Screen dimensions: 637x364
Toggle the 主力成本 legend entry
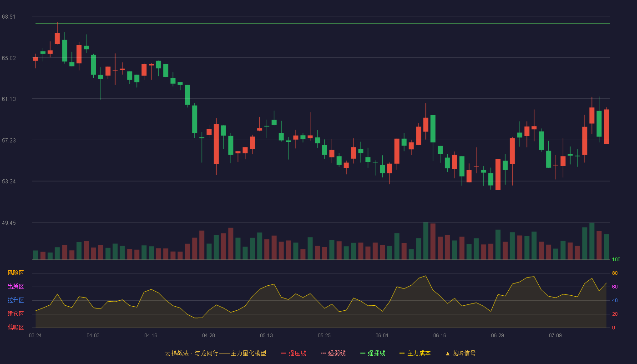(x=415, y=353)
